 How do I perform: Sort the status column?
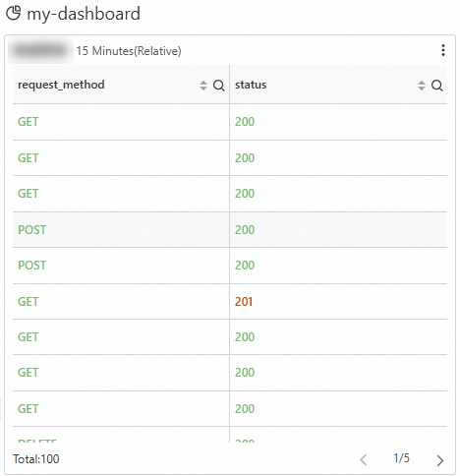tap(422, 86)
